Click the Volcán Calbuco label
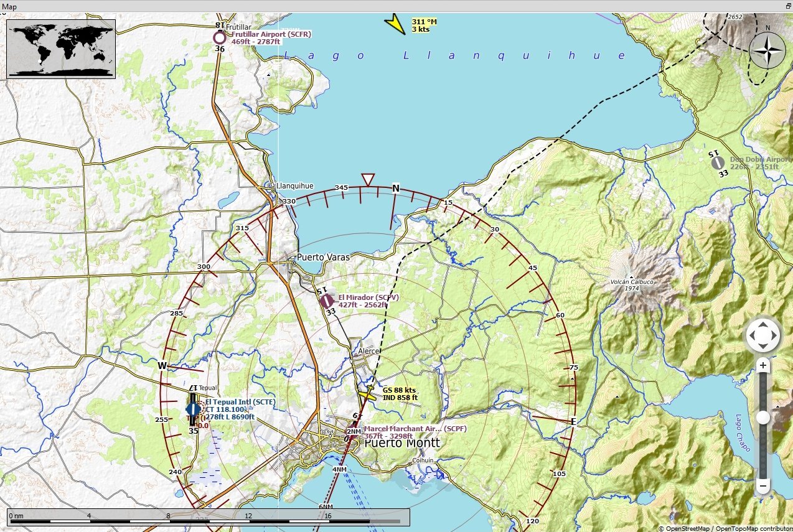Viewport: 793px width, 532px height. [632, 282]
